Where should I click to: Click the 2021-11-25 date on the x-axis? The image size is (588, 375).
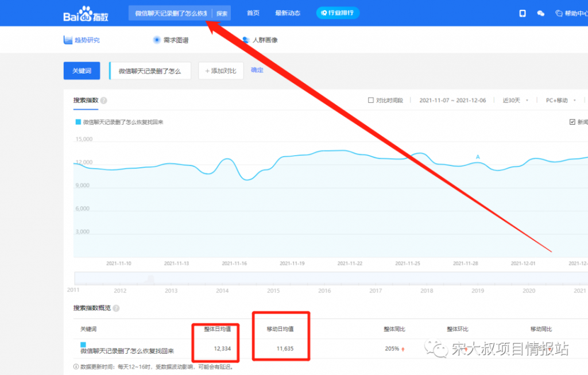tap(408, 264)
